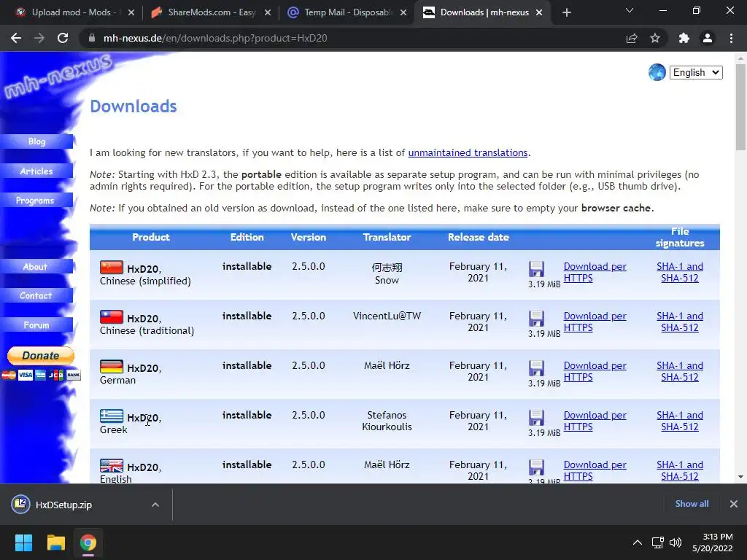Screen dimensions: 747x560
Task: Click the scrollbar down arrow
Action: pos(740,477)
